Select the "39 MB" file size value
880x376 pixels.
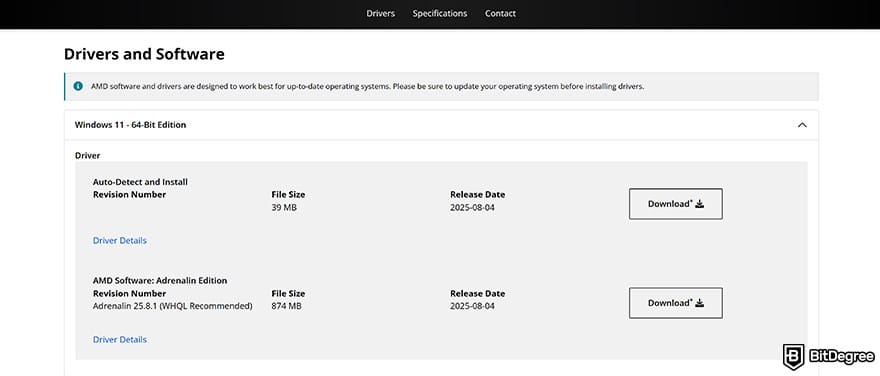(284, 208)
